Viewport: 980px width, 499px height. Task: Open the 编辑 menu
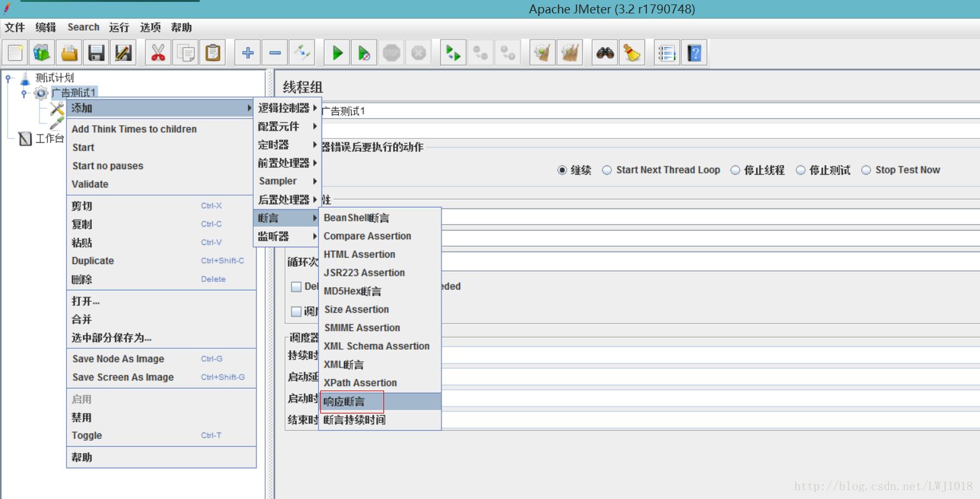tap(46, 27)
